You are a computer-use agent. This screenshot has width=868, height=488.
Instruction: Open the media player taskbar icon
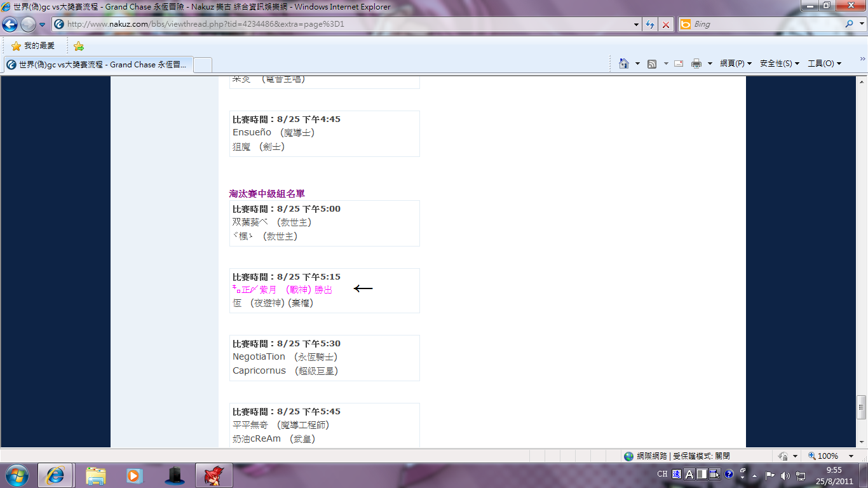click(133, 475)
